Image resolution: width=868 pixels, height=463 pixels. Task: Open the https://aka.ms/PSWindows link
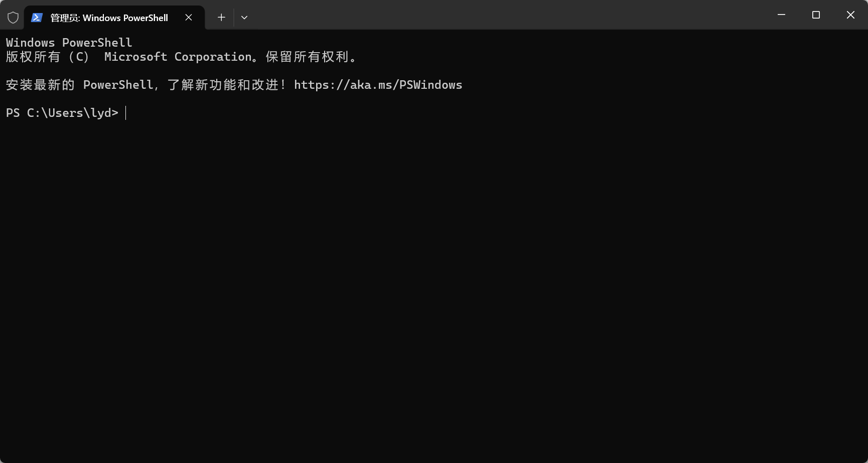378,85
